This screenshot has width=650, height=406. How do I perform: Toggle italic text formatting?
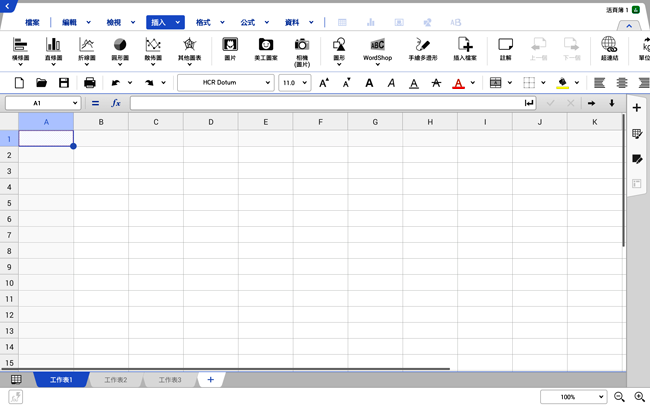[x=391, y=83]
